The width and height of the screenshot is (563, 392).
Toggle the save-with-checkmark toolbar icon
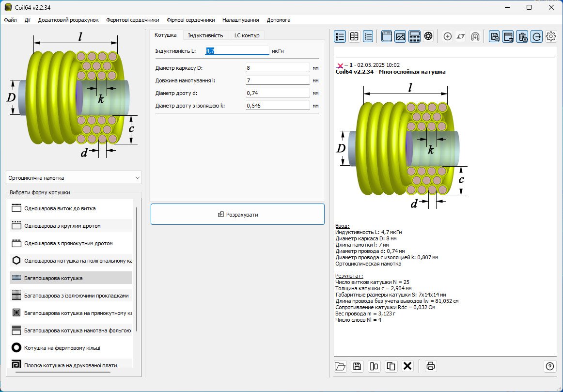tap(494, 36)
